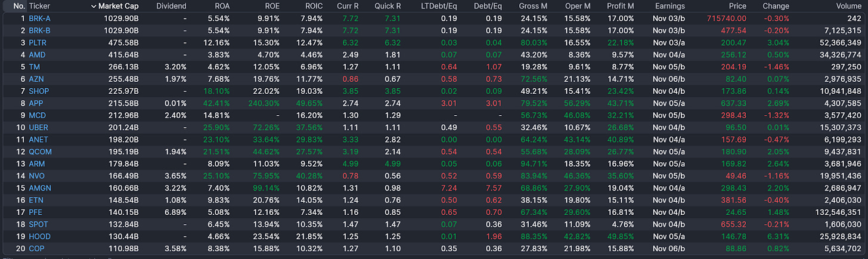The height and width of the screenshot is (259, 868).
Task: Select COP earnings date Nov 06/b
Action: click(669, 248)
